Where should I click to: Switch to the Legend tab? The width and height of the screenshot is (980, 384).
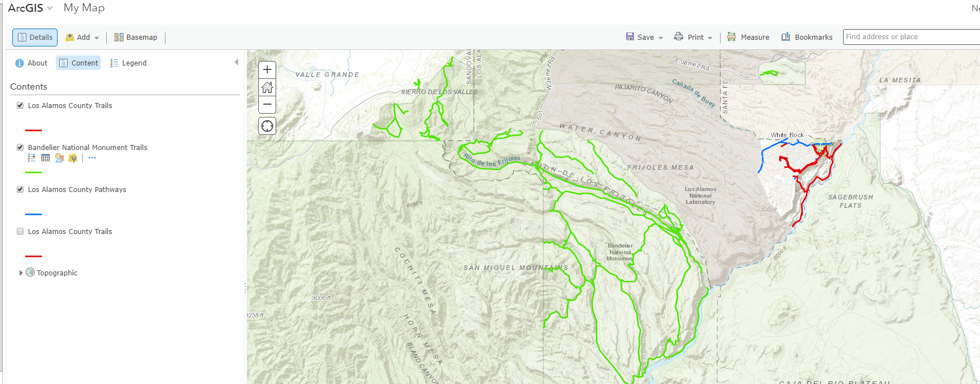click(x=129, y=63)
